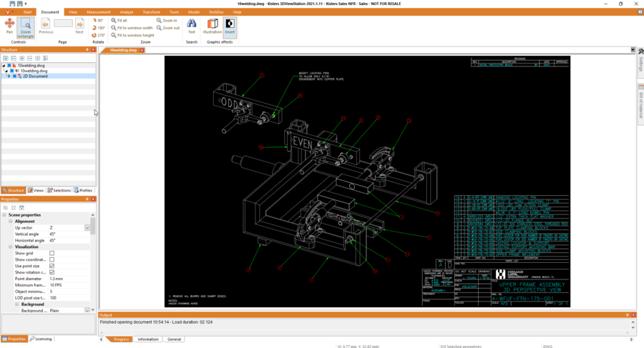
Task: Open the Start ribbon tab
Action: pyautogui.click(x=27, y=12)
